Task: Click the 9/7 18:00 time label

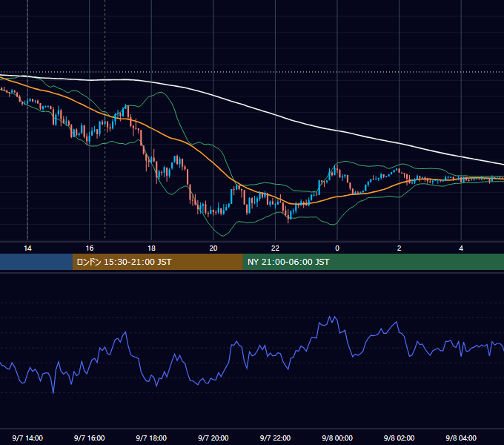Action: (151, 438)
